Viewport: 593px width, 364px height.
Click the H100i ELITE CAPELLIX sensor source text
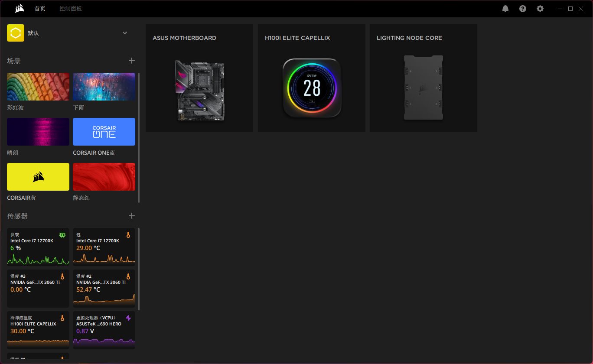click(x=33, y=324)
